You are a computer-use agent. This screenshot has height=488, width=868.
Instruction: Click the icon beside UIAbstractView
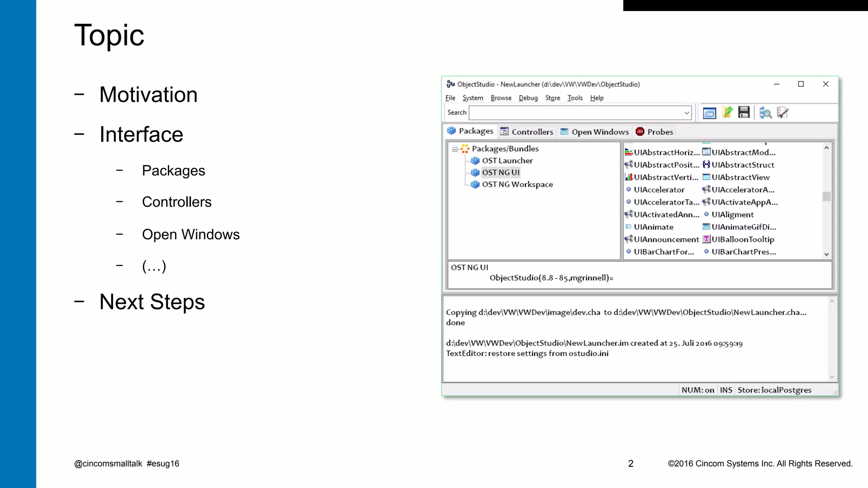[706, 177]
